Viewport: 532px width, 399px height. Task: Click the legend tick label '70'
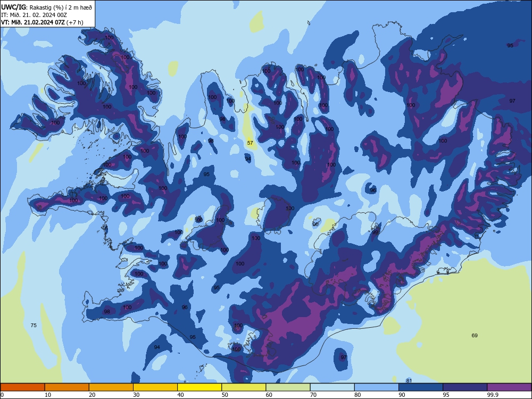tap(313, 395)
